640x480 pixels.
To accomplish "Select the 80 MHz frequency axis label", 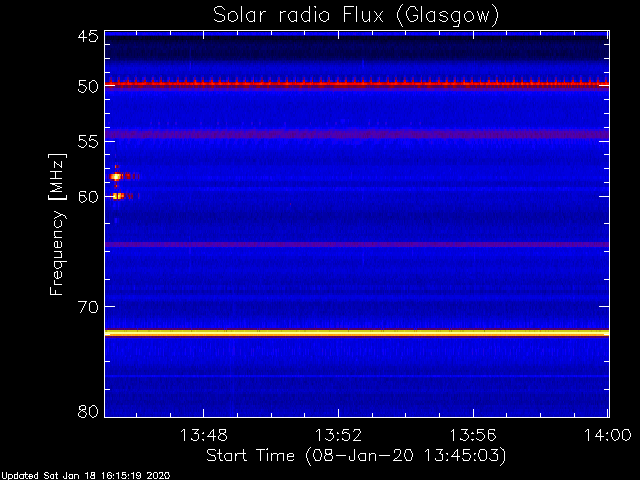I will 88,411.
